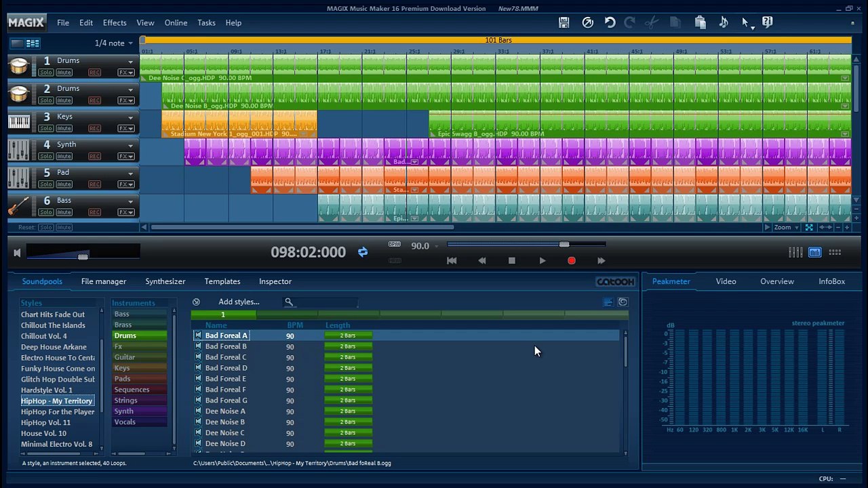Click Reset Solo button below tracks
The width and height of the screenshot is (868, 488).
(46, 228)
